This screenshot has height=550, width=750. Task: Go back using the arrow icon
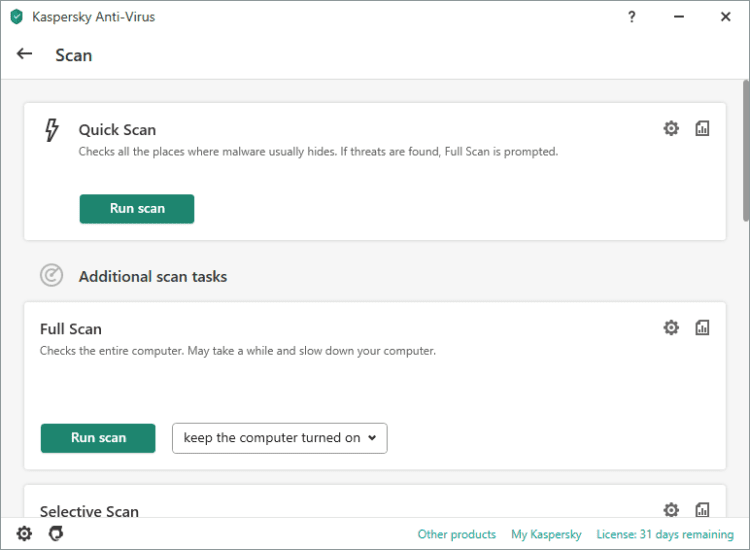pyautogui.click(x=25, y=54)
